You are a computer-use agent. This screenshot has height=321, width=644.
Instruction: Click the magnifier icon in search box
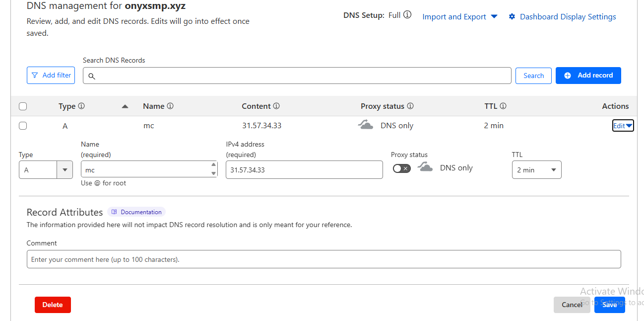click(92, 76)
